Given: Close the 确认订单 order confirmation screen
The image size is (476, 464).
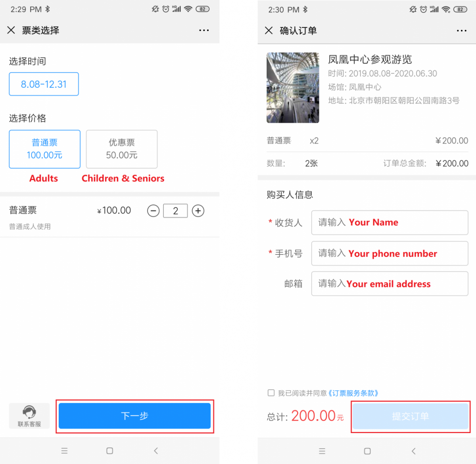Looking at the screenshot, I should click(x=269, y=31).
